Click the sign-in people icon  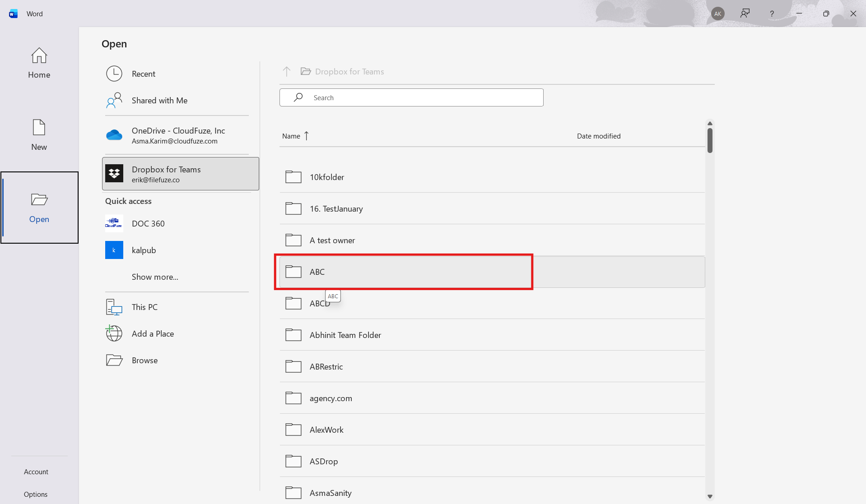(x=745, y=14)
